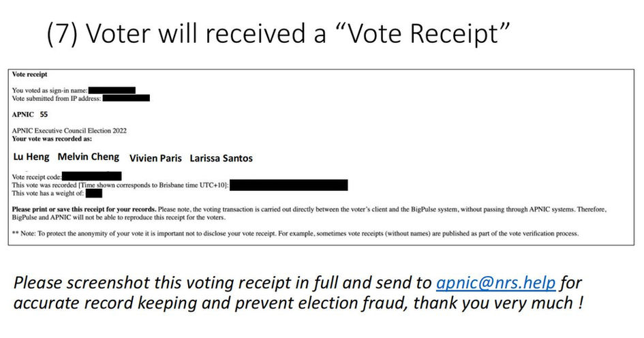Click the redacted IP address box

point(126,98)
